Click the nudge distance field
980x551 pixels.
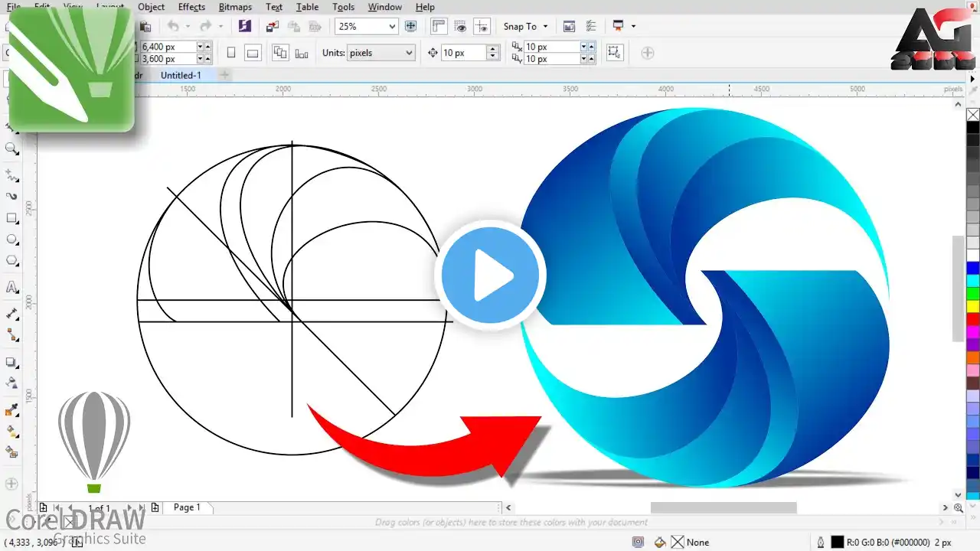click(464, 53)
